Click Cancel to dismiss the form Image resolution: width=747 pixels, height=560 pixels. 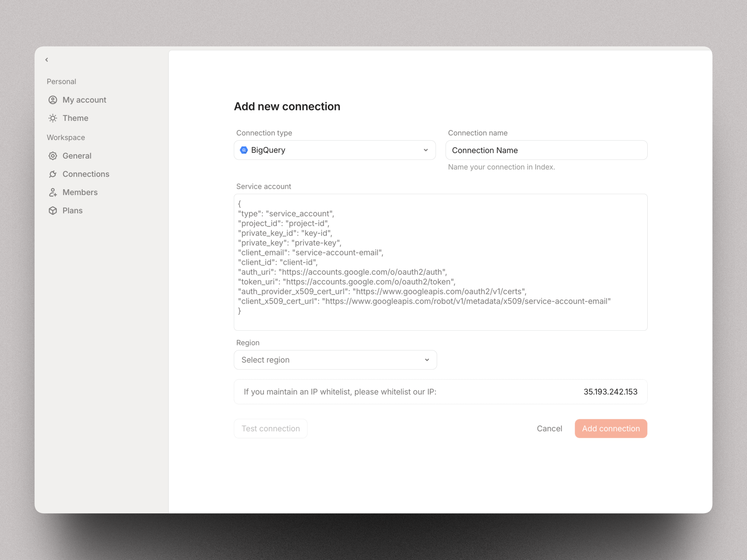point(549,428)
